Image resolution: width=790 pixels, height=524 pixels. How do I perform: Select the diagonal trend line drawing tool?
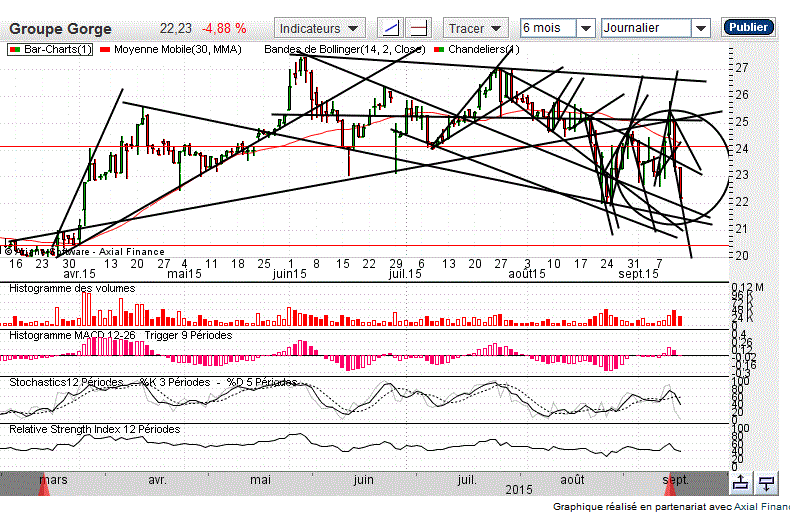pyautogui.click(x=393, y=28)
